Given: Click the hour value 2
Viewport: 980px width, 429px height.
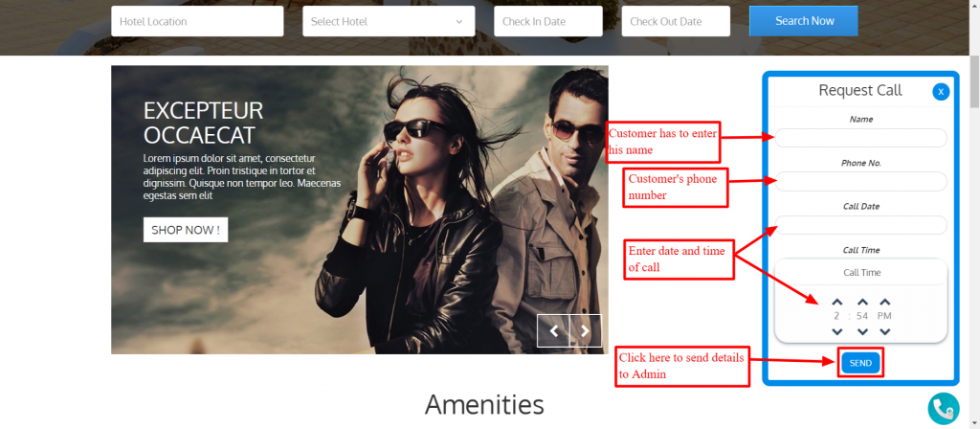Looking at the screenshot, I should [x=836, y=316].
